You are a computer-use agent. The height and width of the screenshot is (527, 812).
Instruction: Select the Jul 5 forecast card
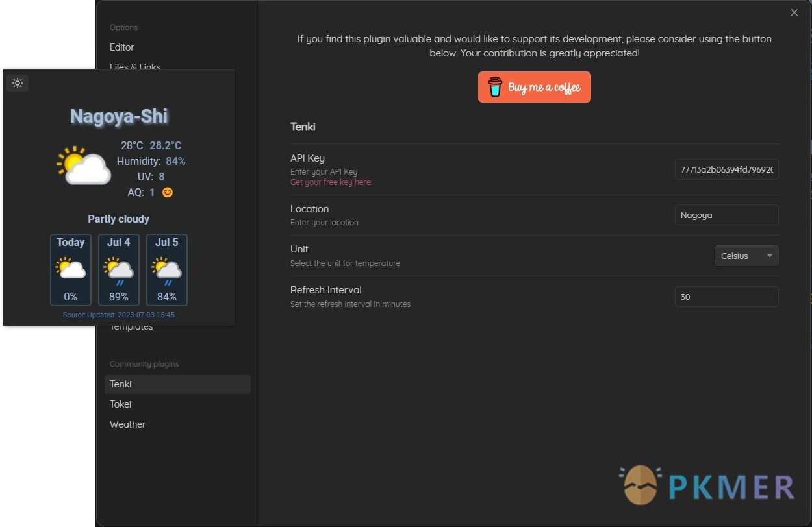tap(167, 270)
